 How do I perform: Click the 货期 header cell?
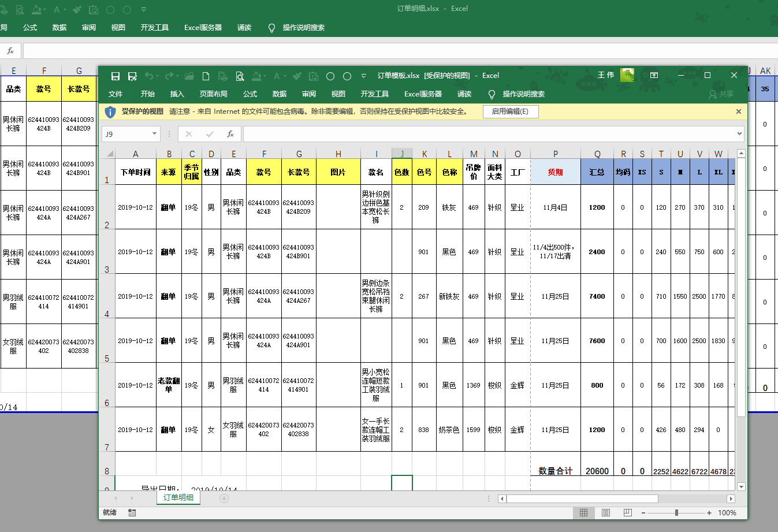(x=556, y=172)
